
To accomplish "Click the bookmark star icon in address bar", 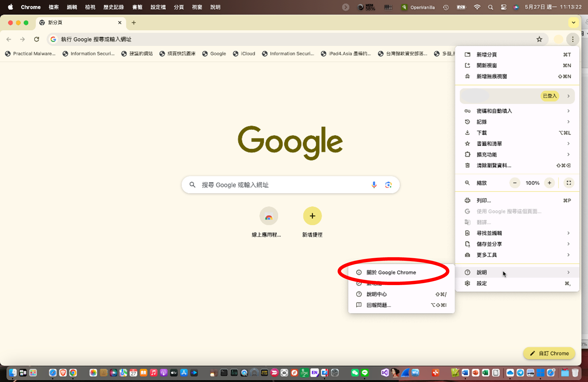I will tap(539, 39).
